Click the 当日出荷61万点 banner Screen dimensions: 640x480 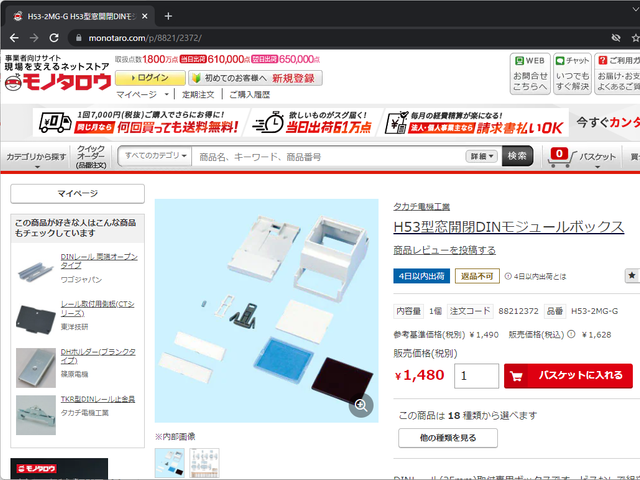coord(313,122)
